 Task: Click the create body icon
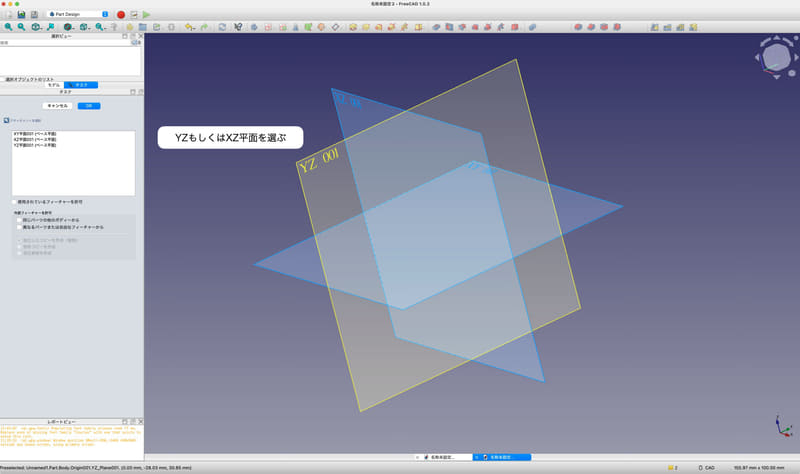tap(254, 27)
